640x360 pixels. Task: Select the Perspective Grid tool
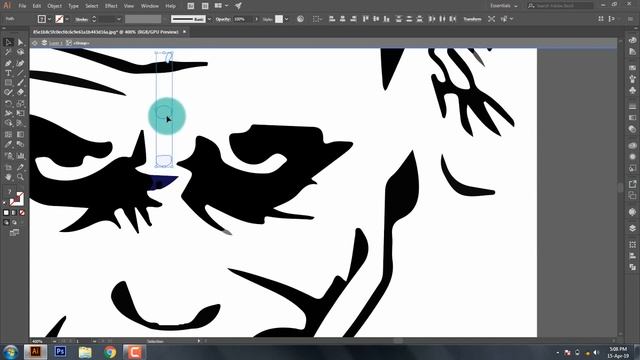(x=20, y=123)
